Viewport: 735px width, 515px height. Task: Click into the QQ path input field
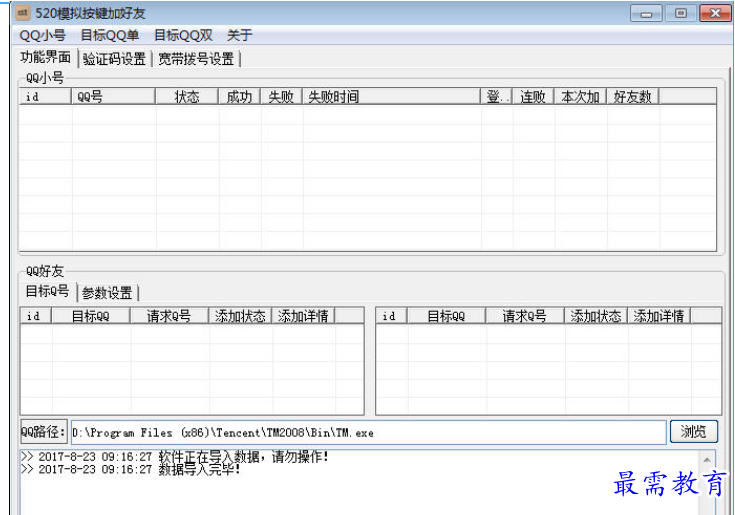click(x=368, y=432)
